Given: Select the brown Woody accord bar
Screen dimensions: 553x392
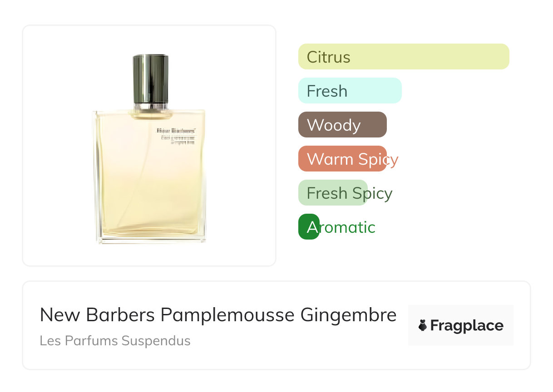Looking at the screenshot, I should 342,125.
